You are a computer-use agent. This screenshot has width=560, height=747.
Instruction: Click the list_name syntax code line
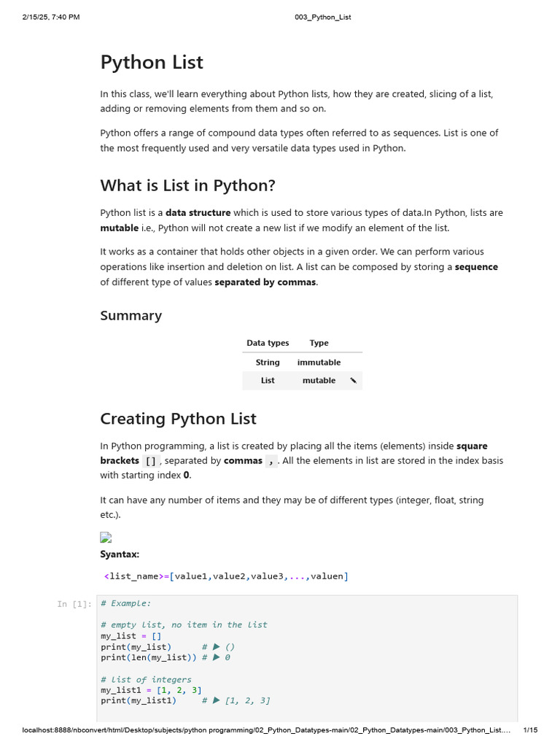pos(226,576)
